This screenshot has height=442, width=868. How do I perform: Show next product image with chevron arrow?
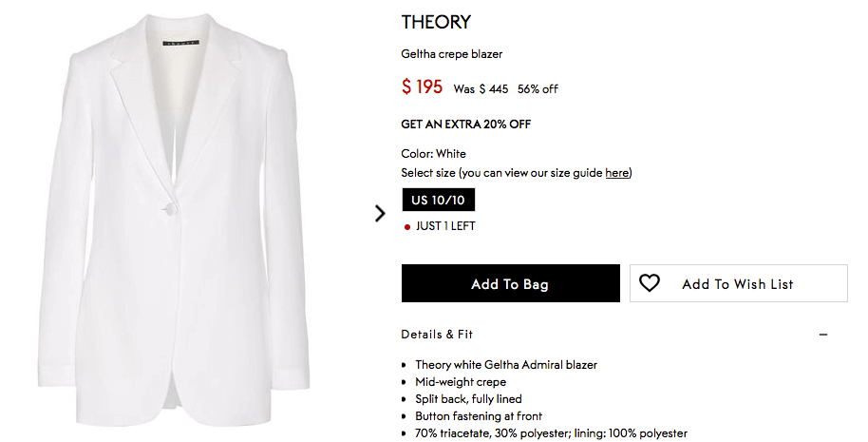[380, 213]
